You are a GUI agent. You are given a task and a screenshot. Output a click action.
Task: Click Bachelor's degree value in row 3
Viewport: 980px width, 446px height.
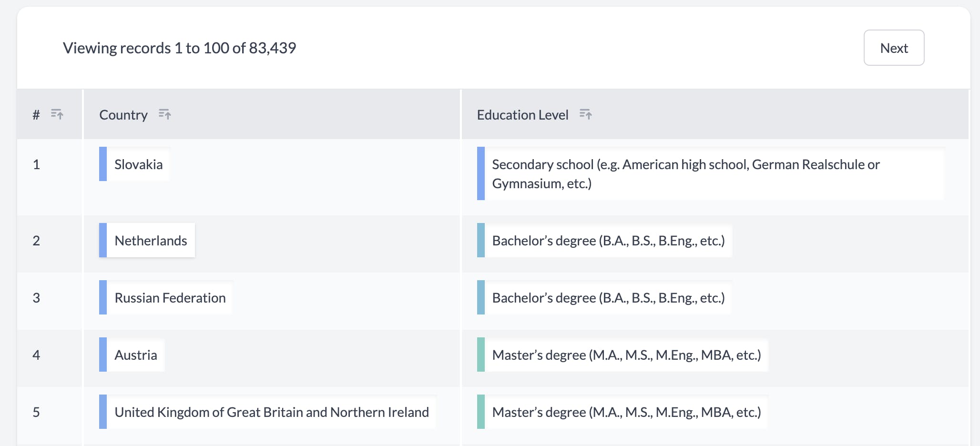click(x=608, y=298)
